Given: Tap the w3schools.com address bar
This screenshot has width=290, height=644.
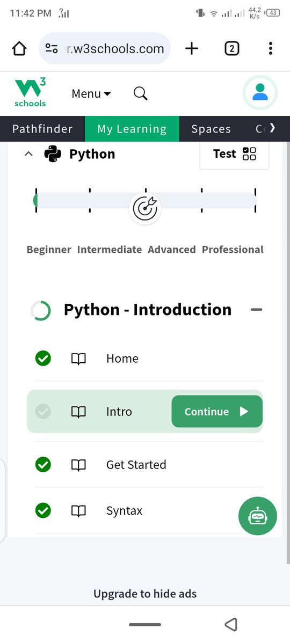Looking at the screenshot, I should click(105, 49).
